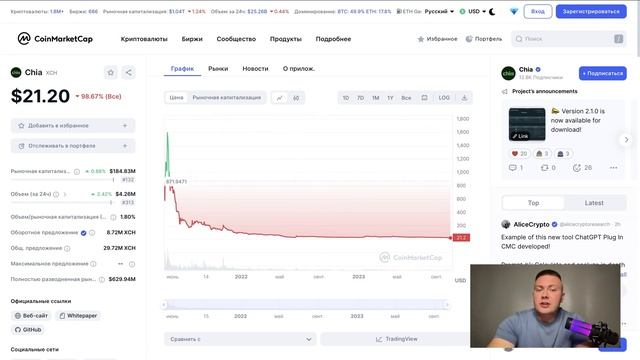The width and height of the screenshot is (640, 360).
Task: Open calendar date range icon
Action: pos(424,98)
